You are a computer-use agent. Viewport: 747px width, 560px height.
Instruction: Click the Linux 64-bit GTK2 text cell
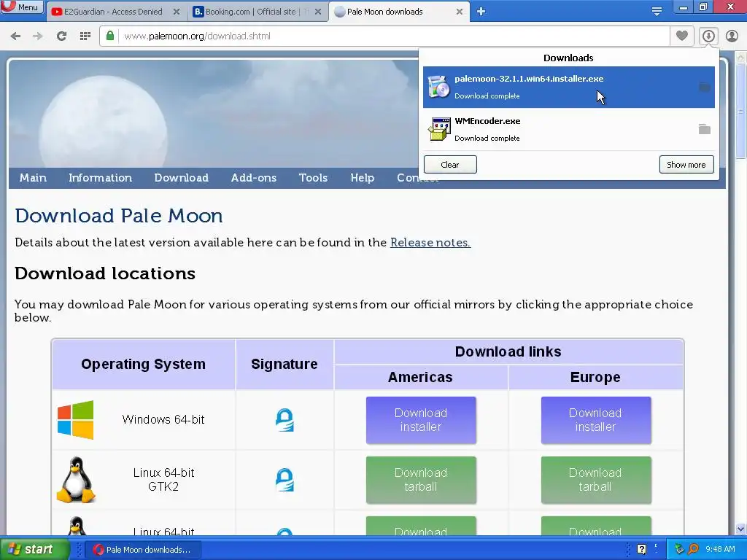pos(163,480)
